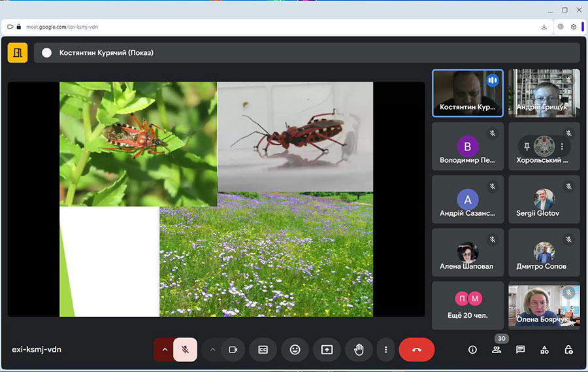Click speaking indicator on Костянтин tile
Image resolution: width=588 pixels, height=372 pixels.
click(x=493, y=80)
